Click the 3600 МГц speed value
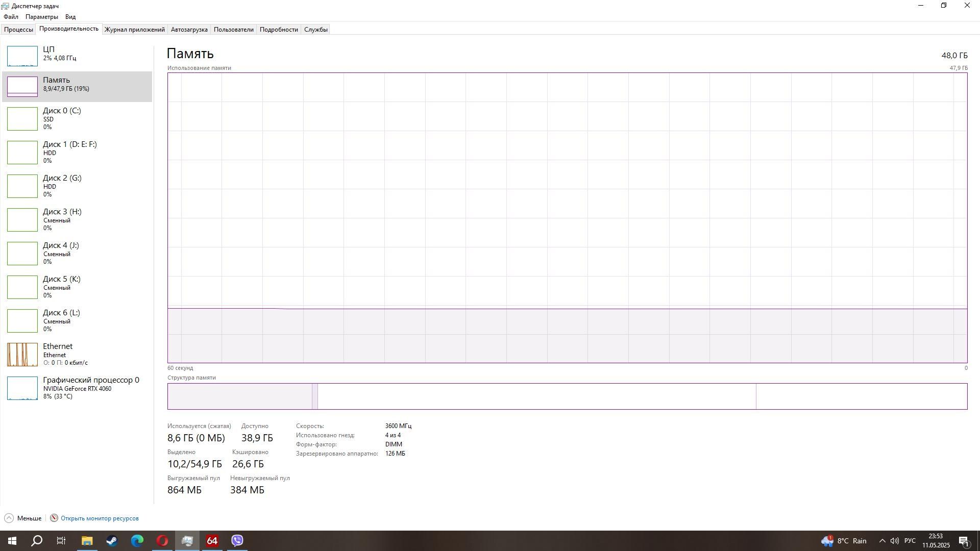The image size is (980, 551). [x=398, y=426]
